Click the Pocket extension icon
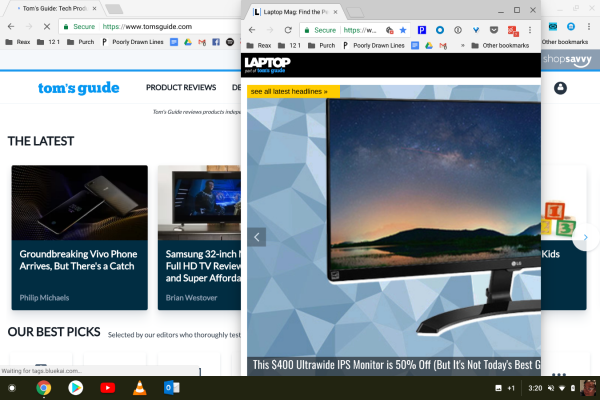600x400 pixels. 494,30
